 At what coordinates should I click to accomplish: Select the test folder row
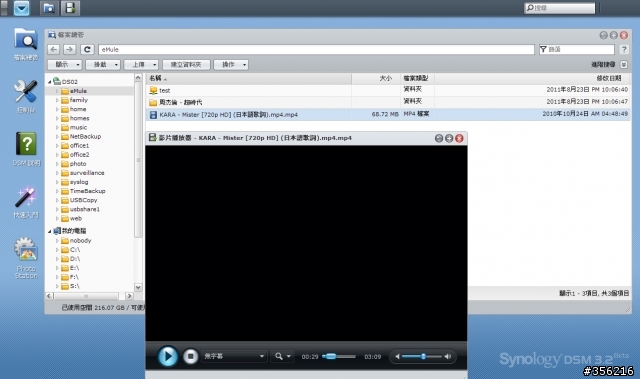point(388,90)
